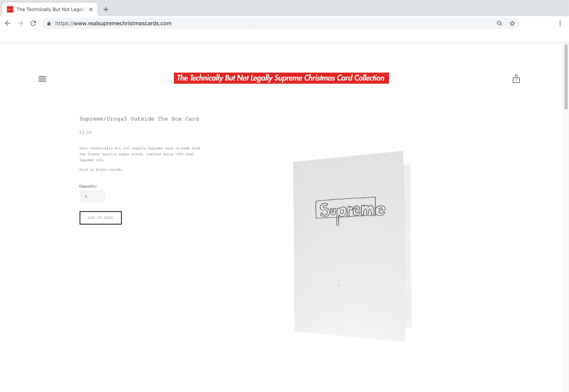Open the site hamburger menu
The height and width of the screenshot is (392, 569).
point(42,79)
